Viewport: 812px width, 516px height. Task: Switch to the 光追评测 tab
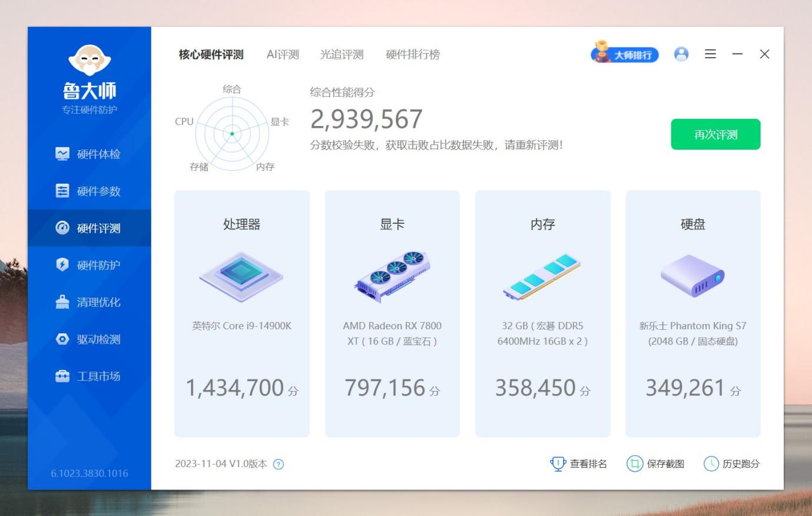click(x=342, y=55)
